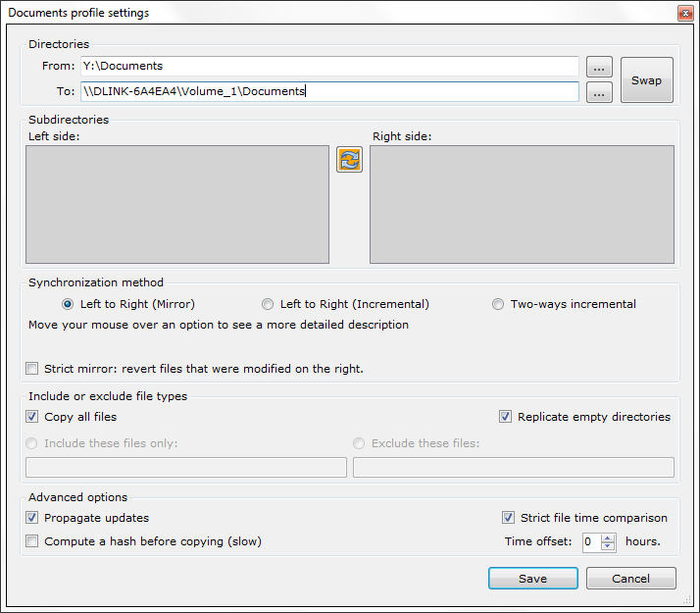Screen dimensions: 700x613
Task: Browse for the To directory
Action: [x=599, y=92]
